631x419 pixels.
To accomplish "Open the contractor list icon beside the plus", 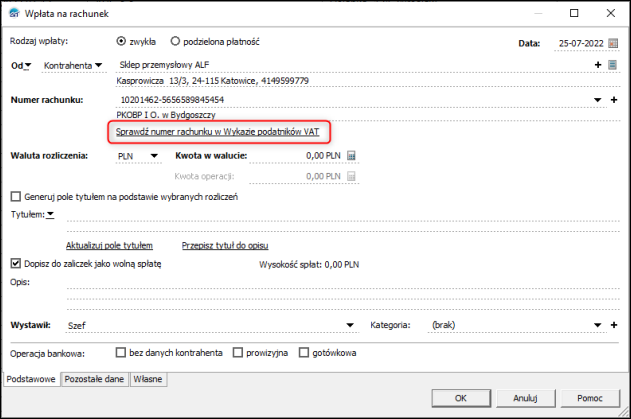I will point(612,65).
